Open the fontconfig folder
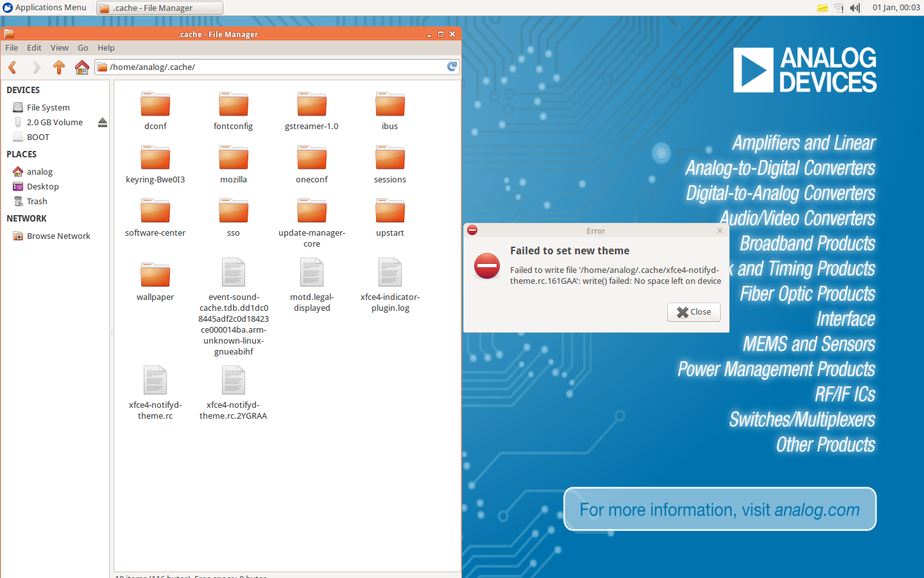924x578 pixels. [x=234, y=110]
